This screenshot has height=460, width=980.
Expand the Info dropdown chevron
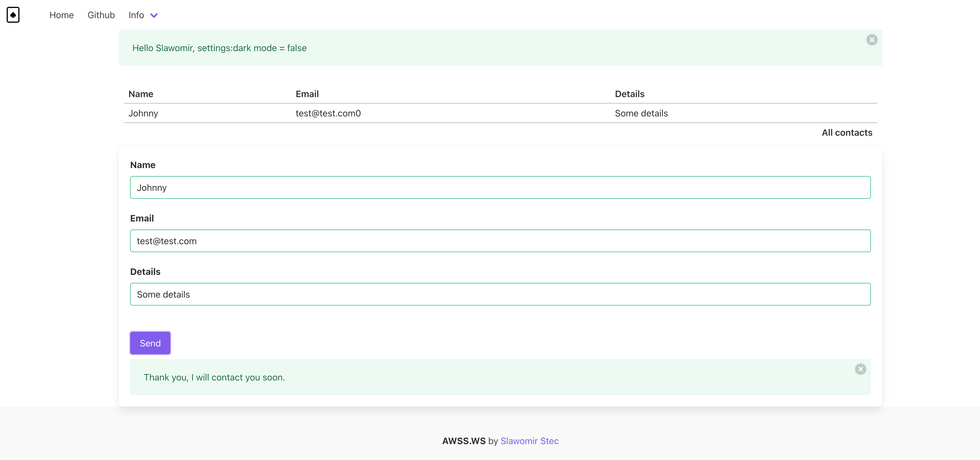(x=154, y=16)
